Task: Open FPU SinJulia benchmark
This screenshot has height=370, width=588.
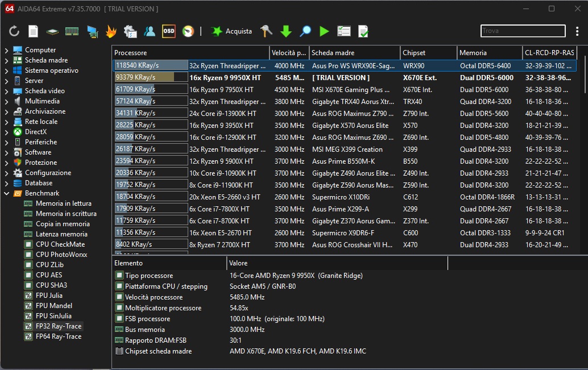Action: (53, 316)
